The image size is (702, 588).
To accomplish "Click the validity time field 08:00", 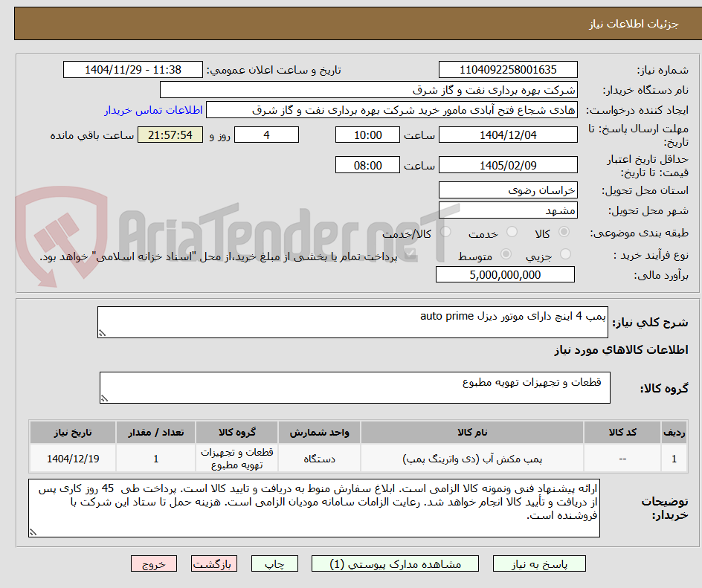I will pos(367,165).
